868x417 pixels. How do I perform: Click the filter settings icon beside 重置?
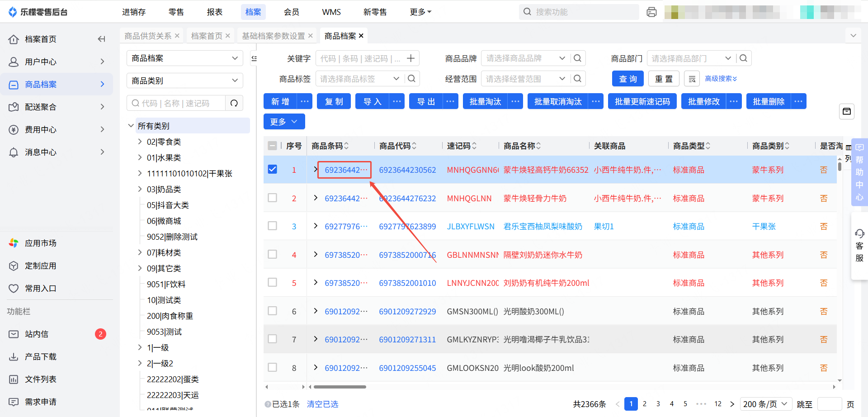[692, 79]
